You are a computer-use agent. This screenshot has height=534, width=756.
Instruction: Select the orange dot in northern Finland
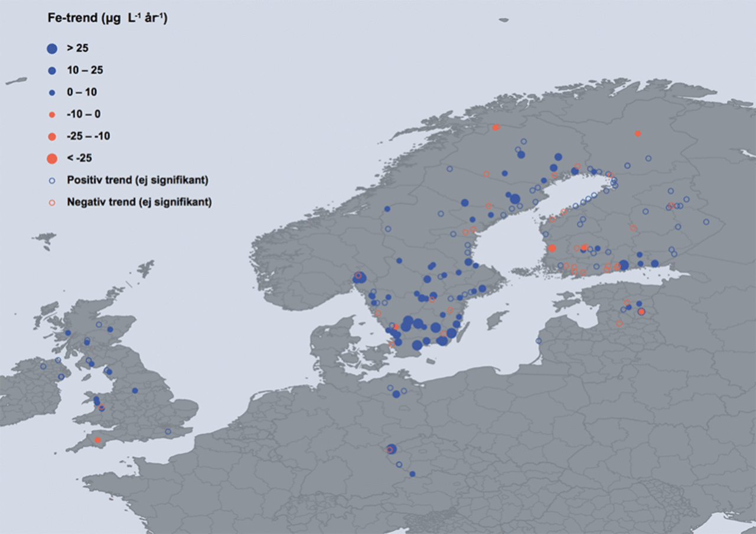(637, 133)
